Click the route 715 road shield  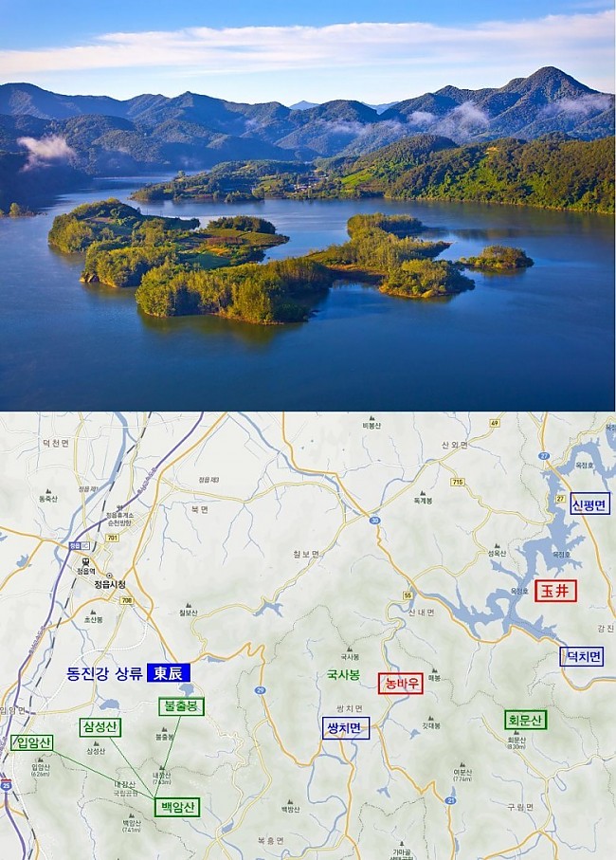[x=458, y=482]
